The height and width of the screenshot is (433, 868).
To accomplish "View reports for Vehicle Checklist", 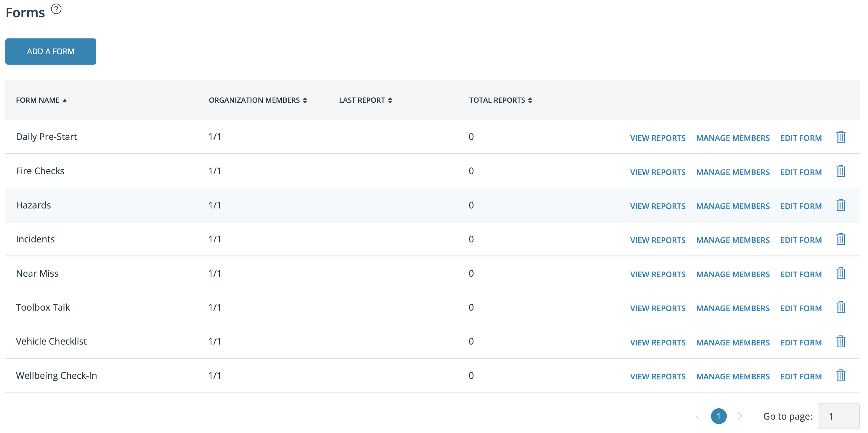I will pos(658,343).
